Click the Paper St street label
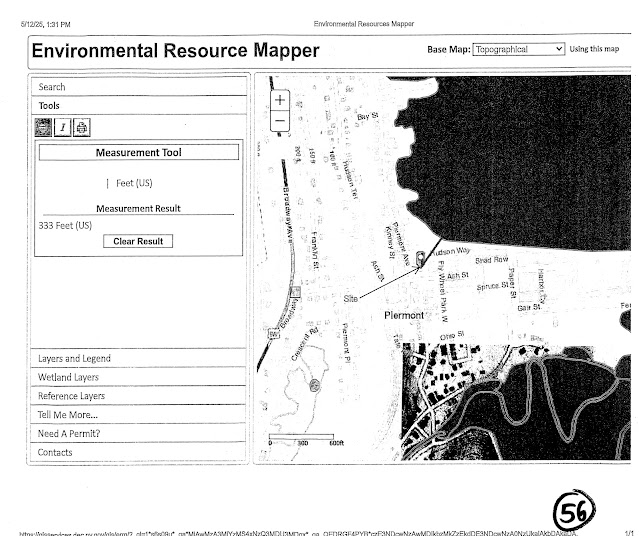This screenshot has width=639, height=536. point(512,283)
